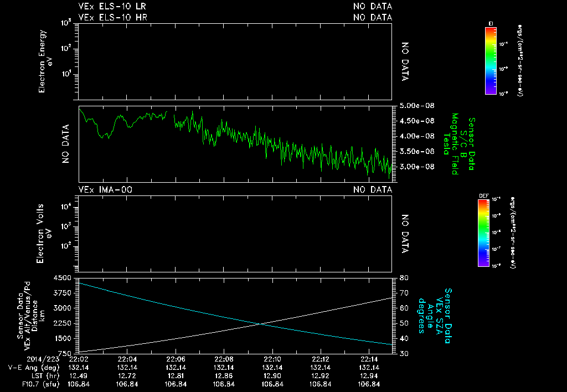567x392 pixels.
Task: Click the 4.00e-08 magnetic axis tick
Action: point(417,136)
